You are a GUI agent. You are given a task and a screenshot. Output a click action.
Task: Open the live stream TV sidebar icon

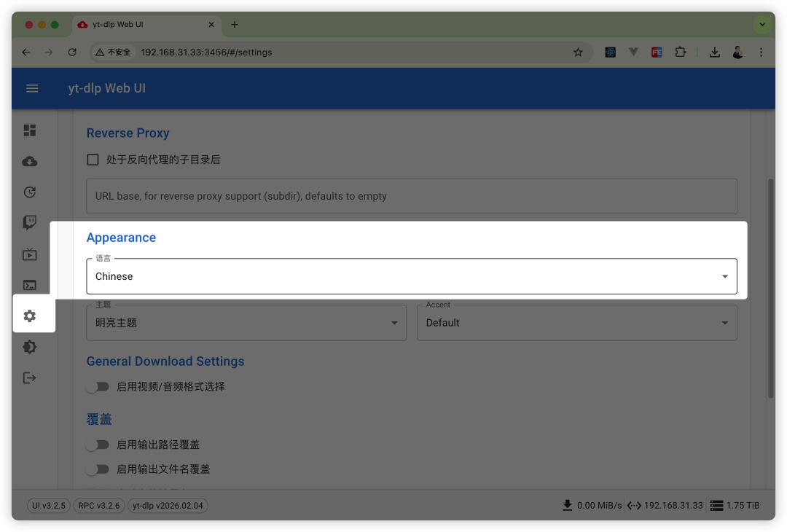30,254
